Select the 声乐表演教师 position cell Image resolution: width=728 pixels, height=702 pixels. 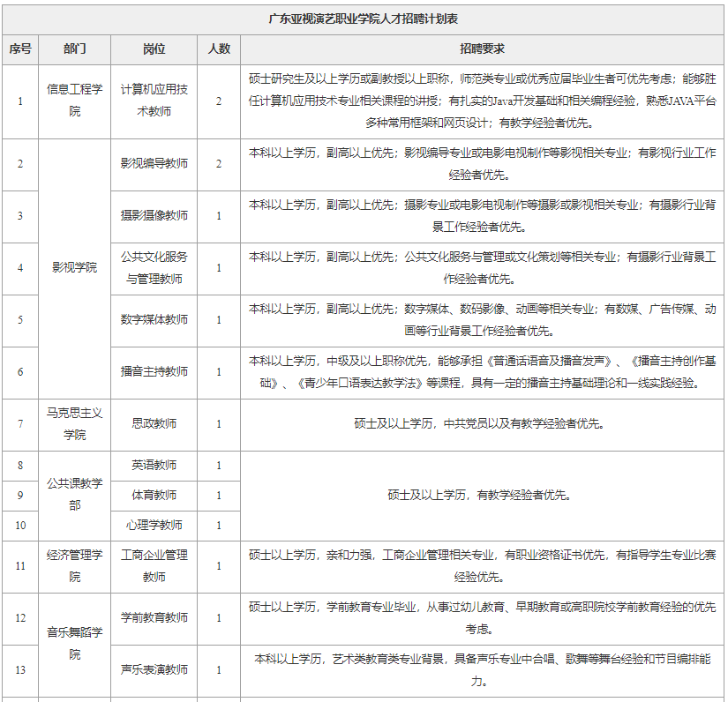[154, 670]
